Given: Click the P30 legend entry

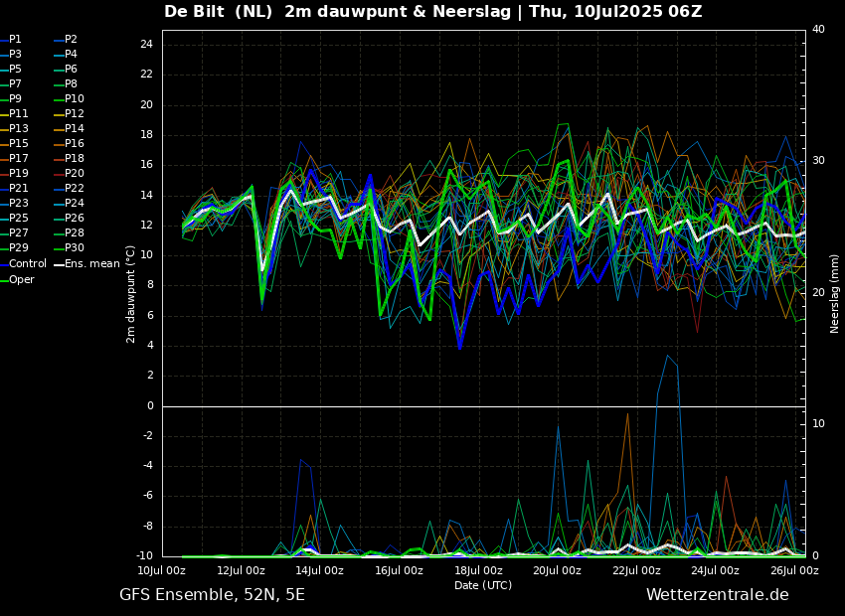Looking at the screenshot, I should [x=75, y=248].
